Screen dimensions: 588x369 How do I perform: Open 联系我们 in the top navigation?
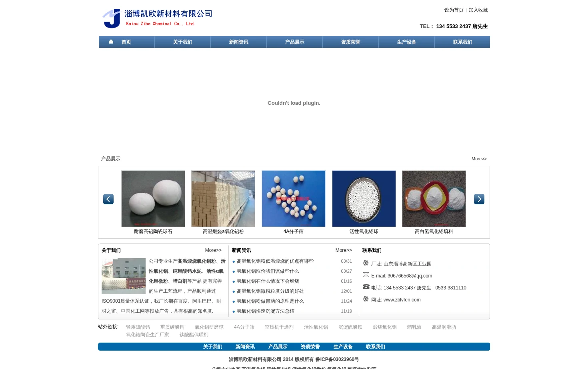(462, 42)
